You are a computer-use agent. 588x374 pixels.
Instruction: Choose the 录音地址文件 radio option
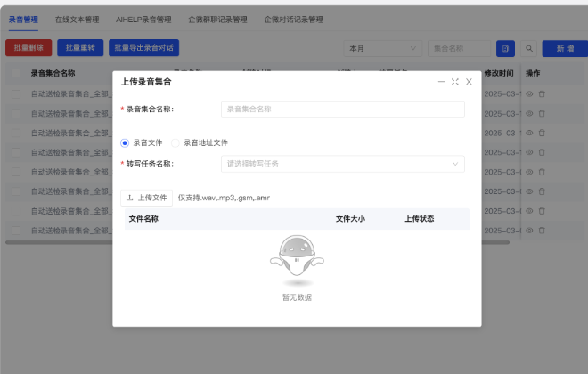tap(176, 142)
